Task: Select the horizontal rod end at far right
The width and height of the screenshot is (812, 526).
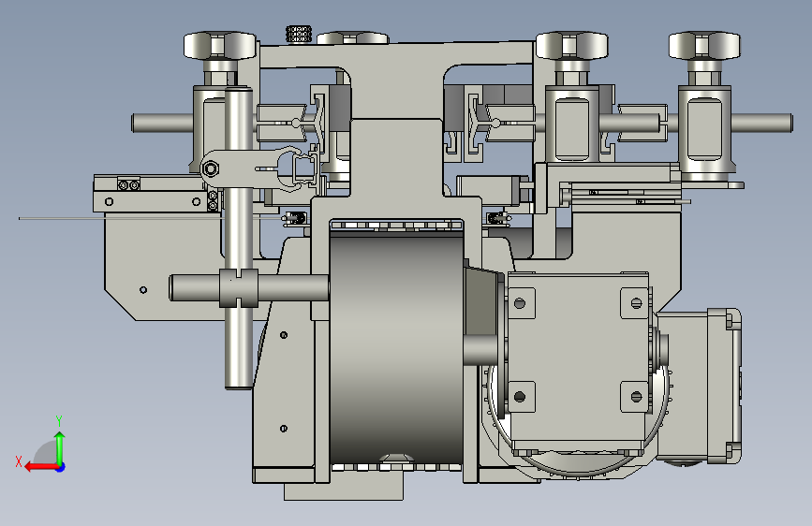Action: point(761,124)
